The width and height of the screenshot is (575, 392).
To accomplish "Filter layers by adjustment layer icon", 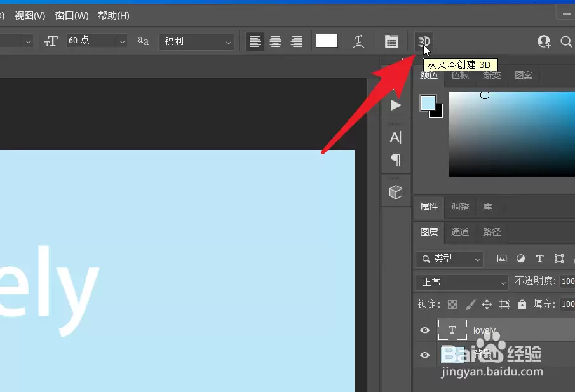I will pyautogui.click(x=521, y=259).
